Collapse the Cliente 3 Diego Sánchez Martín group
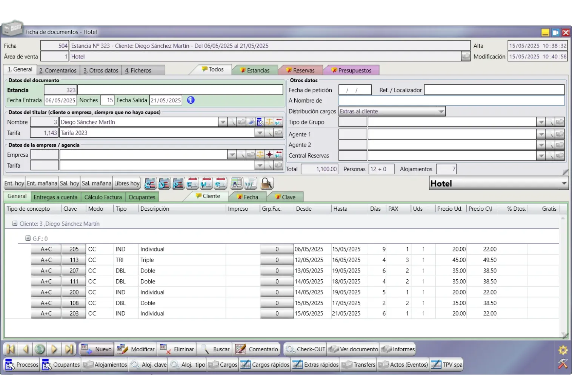This screenshot has height=392, width=572. point(15,224)
